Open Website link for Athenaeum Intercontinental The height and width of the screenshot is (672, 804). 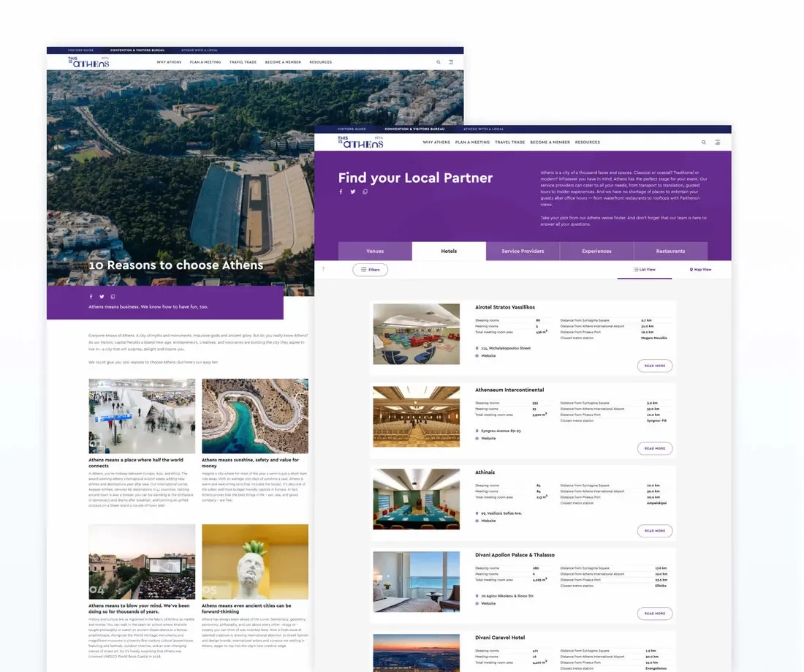pyautogui.click(x=488, y=439)
